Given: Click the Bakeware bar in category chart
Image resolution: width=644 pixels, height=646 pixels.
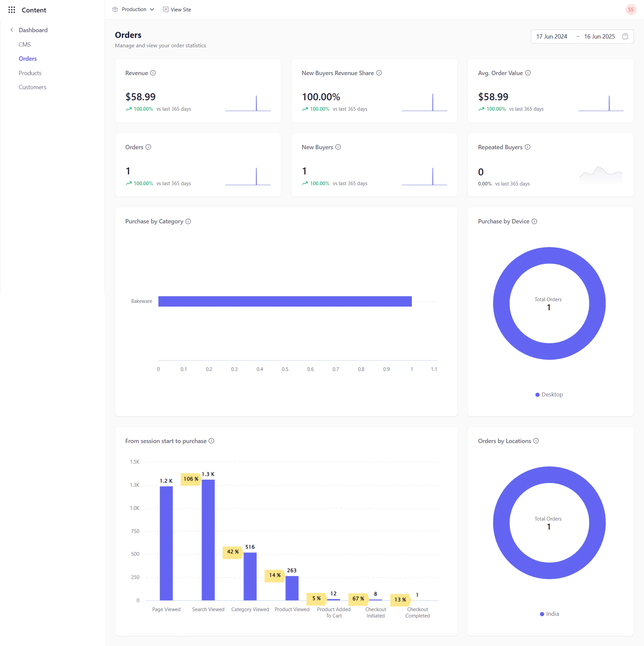Looking at the screenshot, I should [x=285, y=301].
